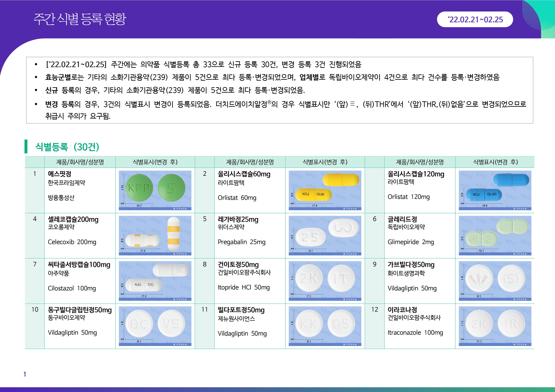
Task: Click the 식별등록 (30건) section heading
Action: (x=67, y=147)
